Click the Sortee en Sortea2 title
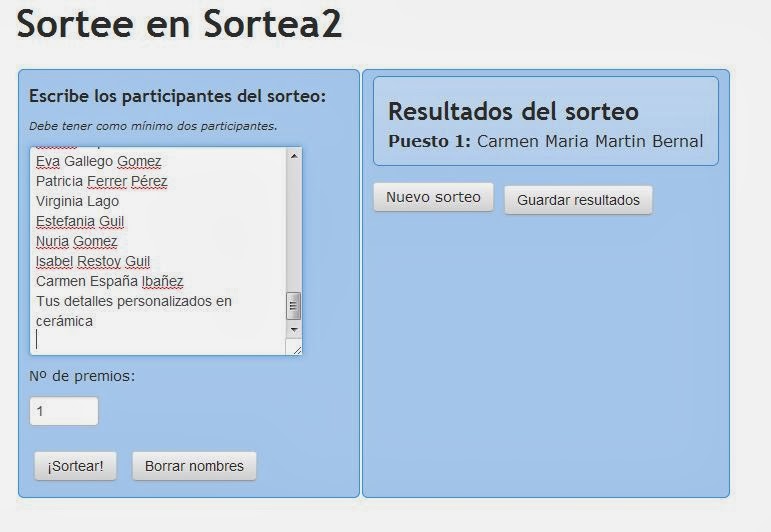 pyautogui.click(x=179, y=23)
